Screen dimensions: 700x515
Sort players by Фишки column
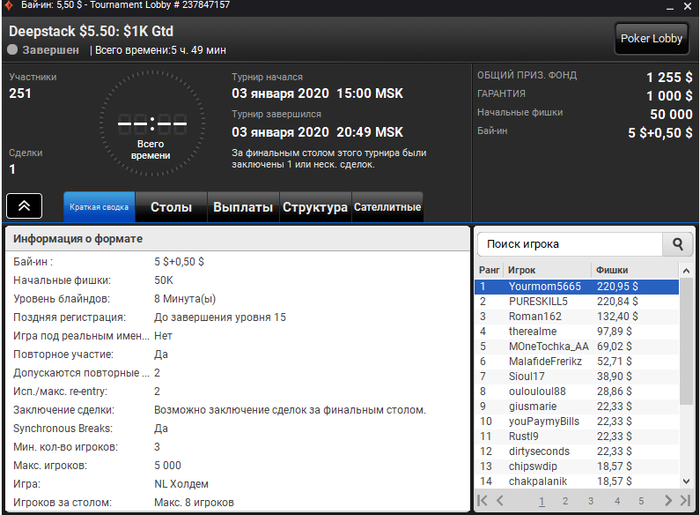click(x=635, y=270)
